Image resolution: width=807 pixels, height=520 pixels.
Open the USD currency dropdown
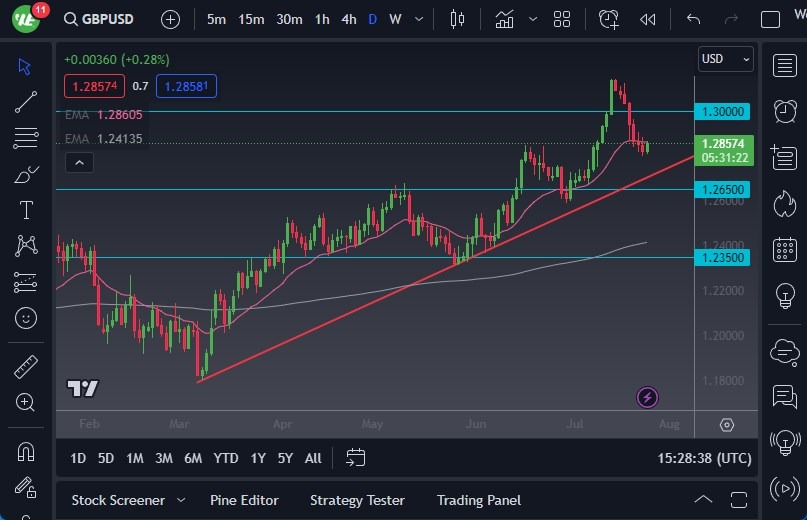[725, 59]
